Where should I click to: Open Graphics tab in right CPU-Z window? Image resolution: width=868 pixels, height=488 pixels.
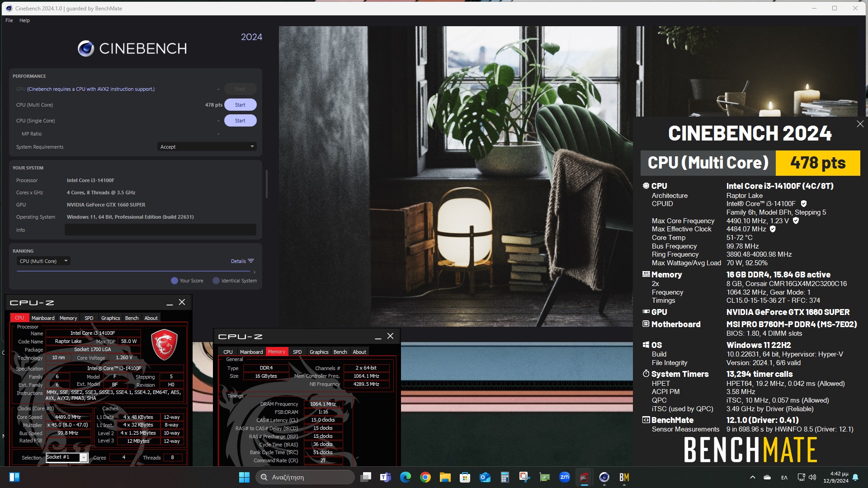tap(319, 352)
